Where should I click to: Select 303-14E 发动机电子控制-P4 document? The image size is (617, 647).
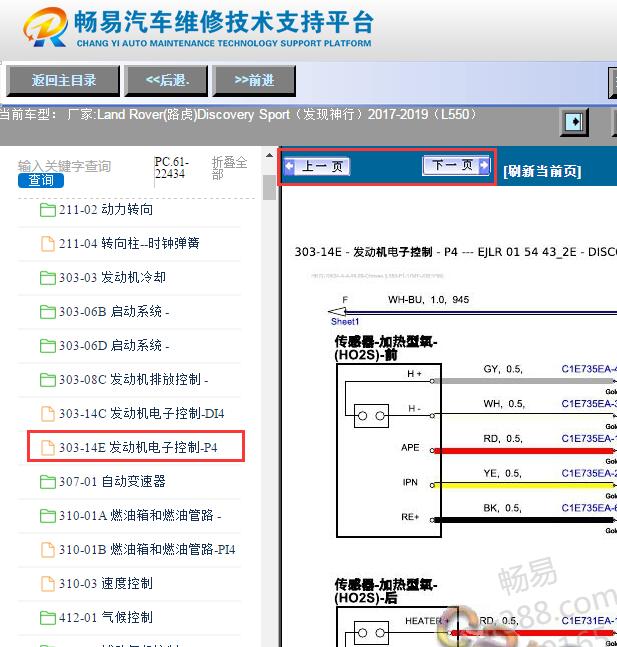coord(138,447)
